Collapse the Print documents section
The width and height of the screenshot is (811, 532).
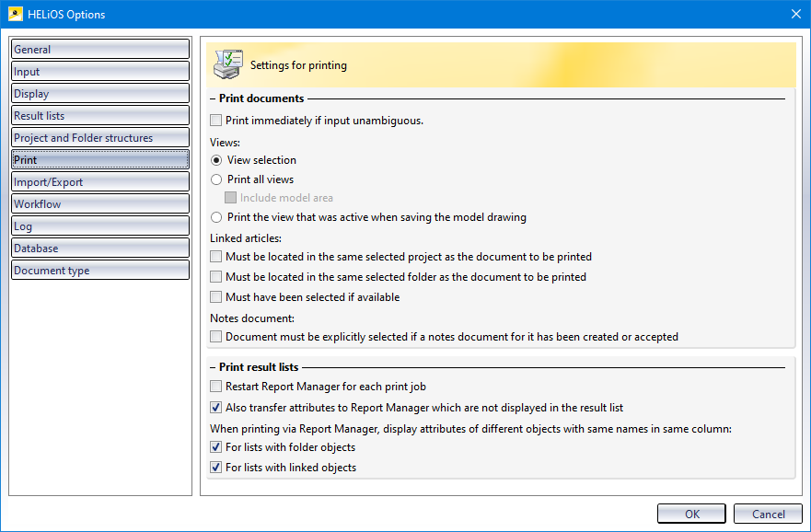coord(213,98)
